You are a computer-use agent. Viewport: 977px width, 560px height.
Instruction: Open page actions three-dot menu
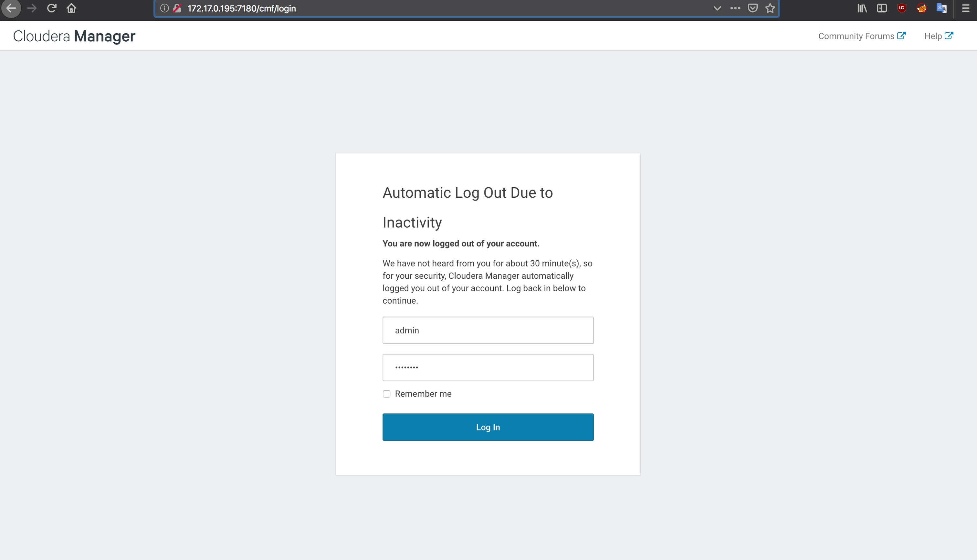point(735,8)
